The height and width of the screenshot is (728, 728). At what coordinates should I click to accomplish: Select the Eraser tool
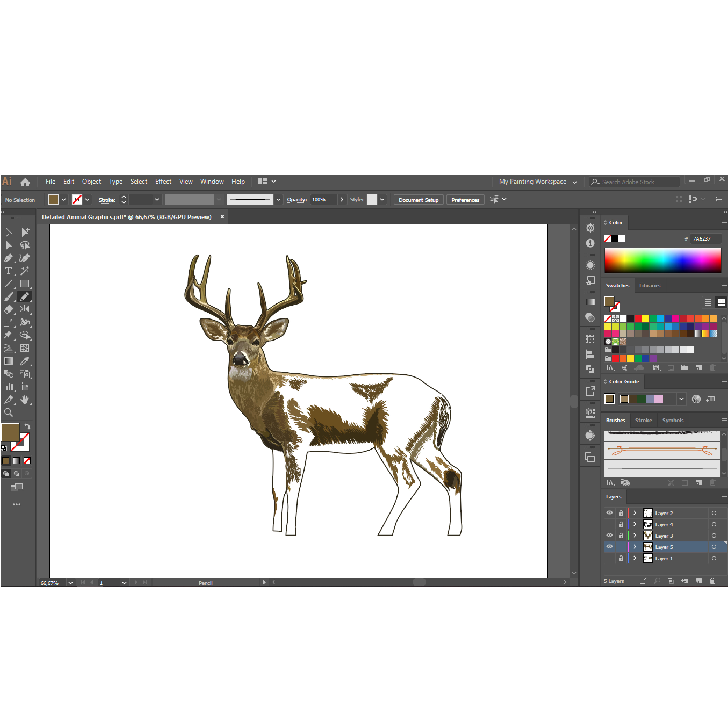tap(9, 309)
